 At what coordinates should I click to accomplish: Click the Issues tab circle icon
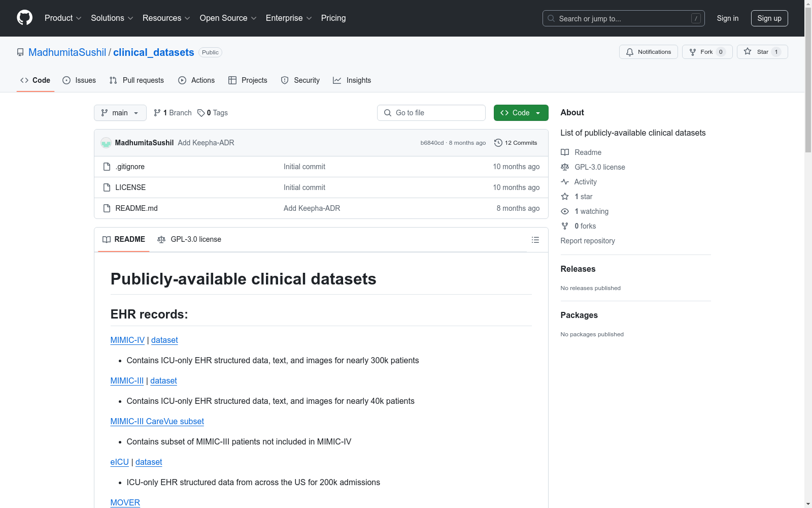pos(66,80)
